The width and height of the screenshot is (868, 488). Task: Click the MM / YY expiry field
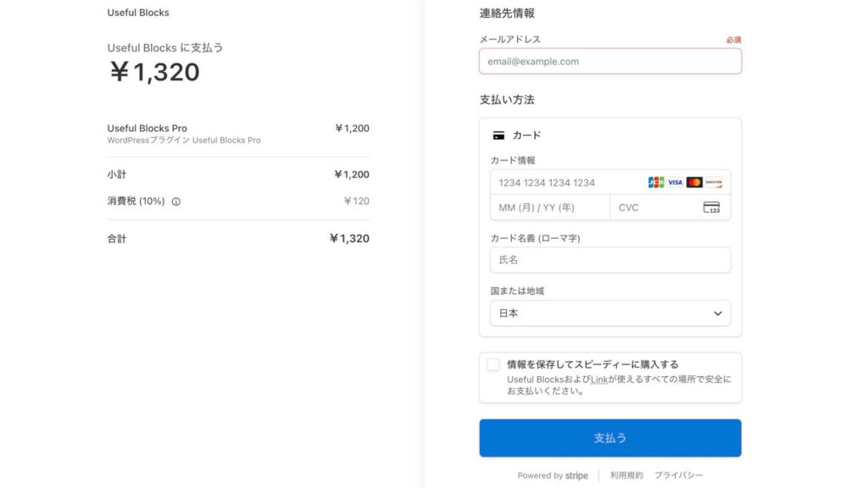(x=549, y=208)
